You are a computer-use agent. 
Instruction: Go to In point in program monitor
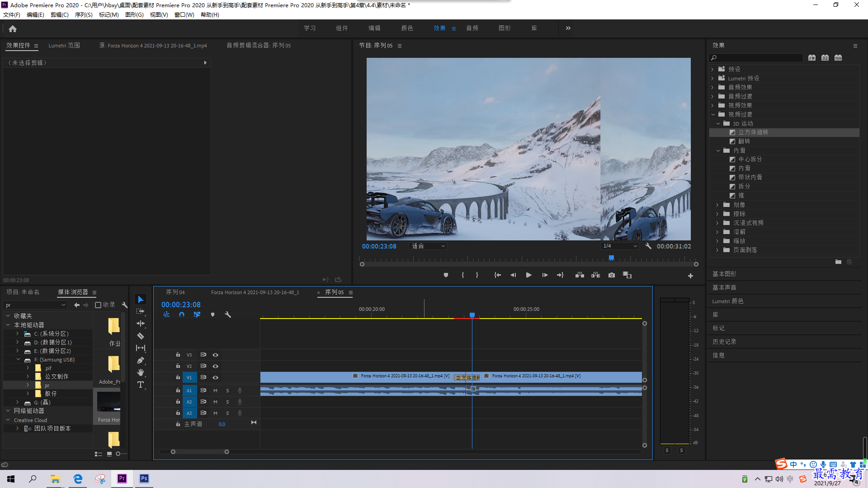point(497,275)
